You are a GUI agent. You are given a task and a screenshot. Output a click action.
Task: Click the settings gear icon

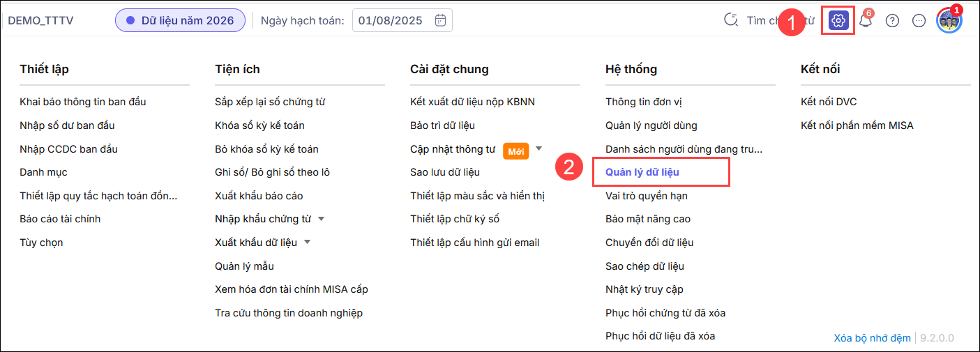838,20
